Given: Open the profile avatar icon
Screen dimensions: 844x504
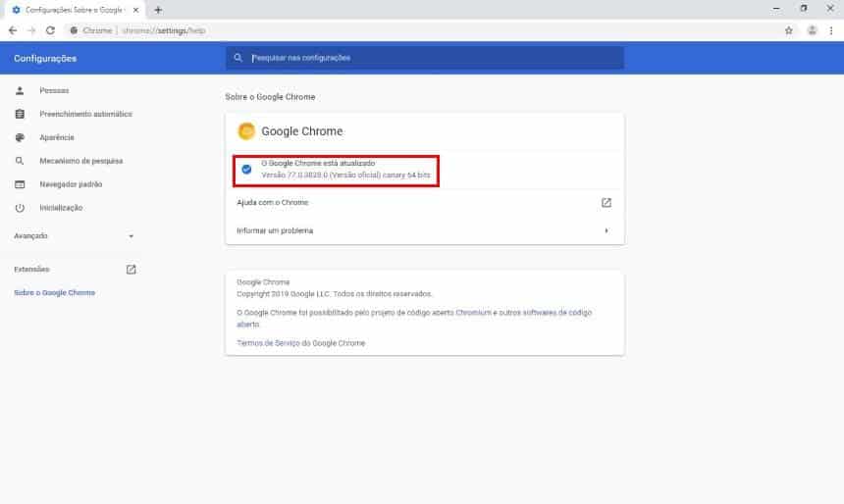Looking at the screenshot, I should [x=812, y=30].
